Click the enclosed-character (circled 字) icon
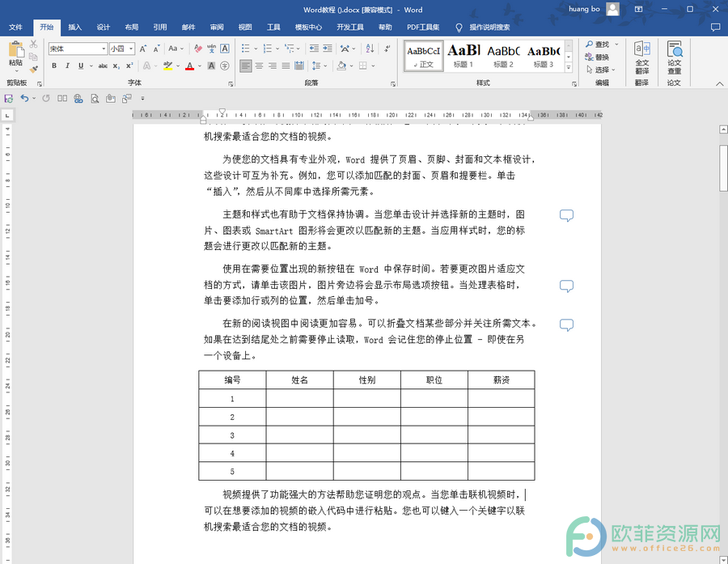The image size is (728, 564). click(x=225, y=66)
